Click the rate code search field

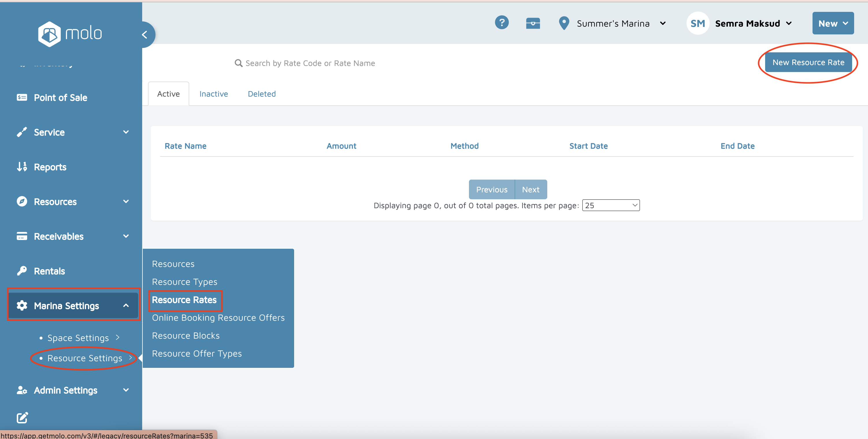point(310,63)
